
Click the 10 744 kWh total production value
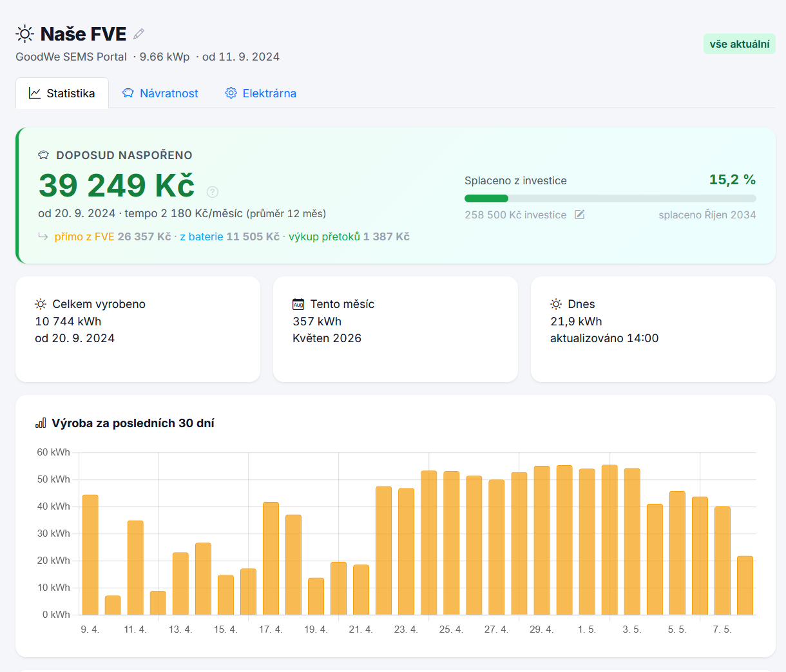pos(68,321)
